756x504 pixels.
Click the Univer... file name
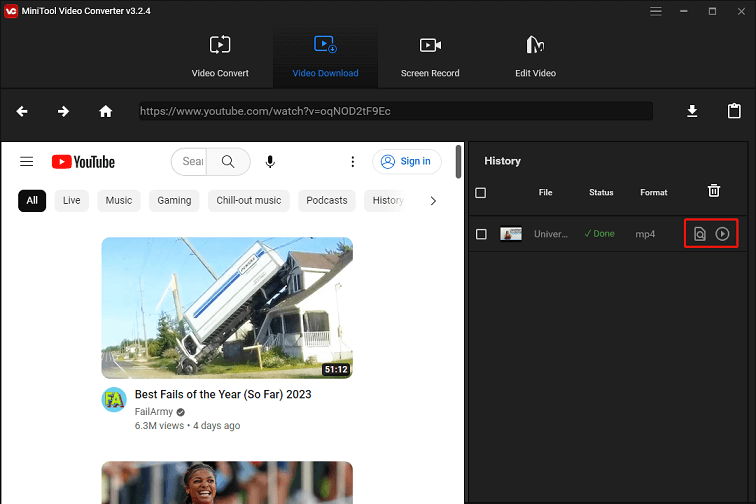551,234
